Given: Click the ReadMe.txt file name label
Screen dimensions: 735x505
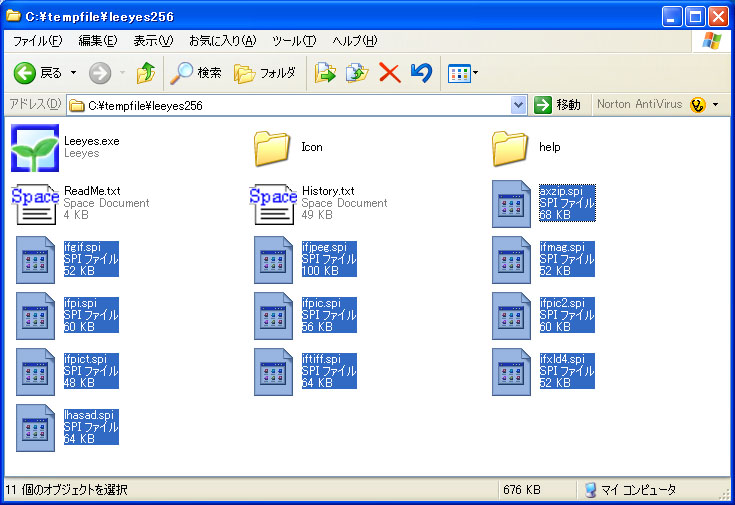Looking at the screenshot, I should coord(92,191).
